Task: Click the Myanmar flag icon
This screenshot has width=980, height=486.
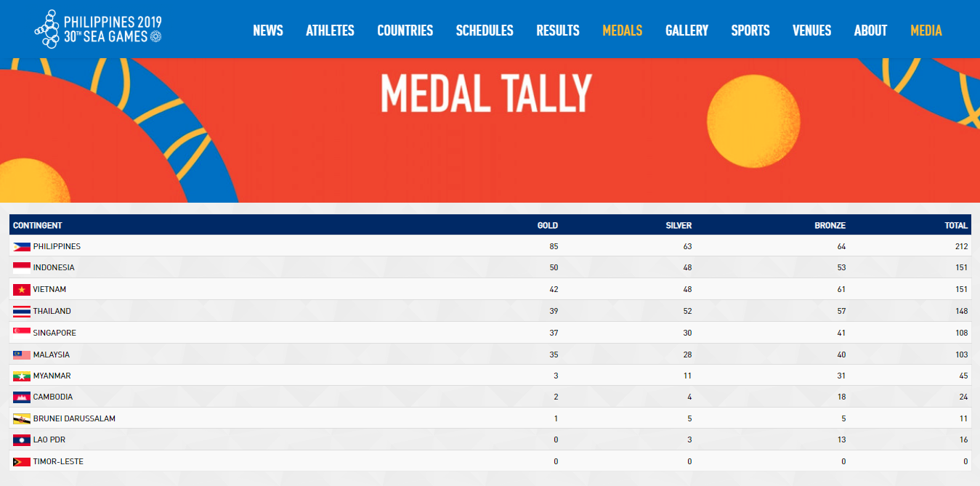Action: (22, 376)
